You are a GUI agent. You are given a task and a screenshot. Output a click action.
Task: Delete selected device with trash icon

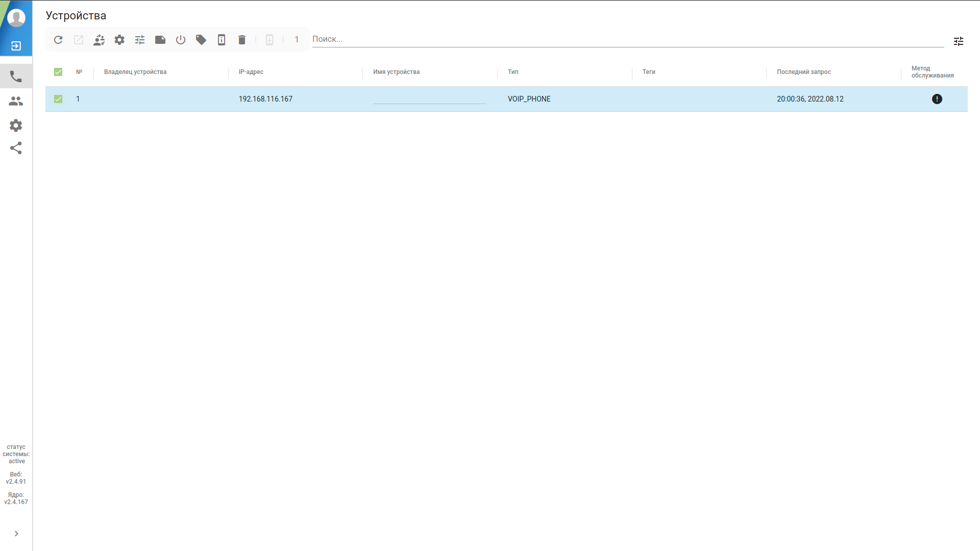242,40
